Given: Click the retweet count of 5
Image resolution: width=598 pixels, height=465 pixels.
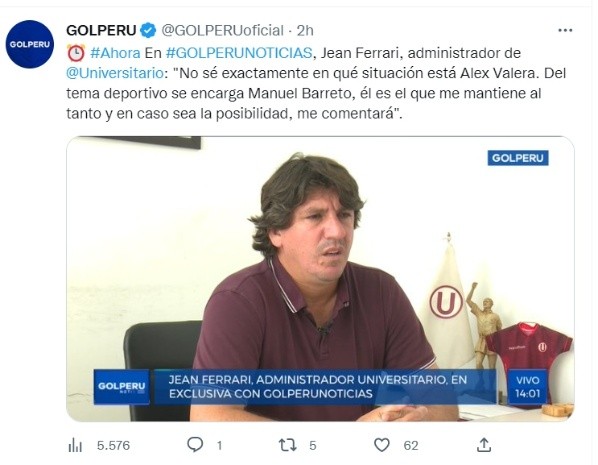Looking at the screenshot, I should click(313, 446).
